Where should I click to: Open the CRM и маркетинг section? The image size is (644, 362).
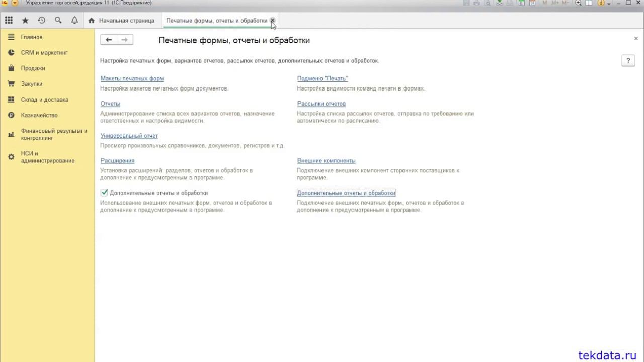[44, 53]
